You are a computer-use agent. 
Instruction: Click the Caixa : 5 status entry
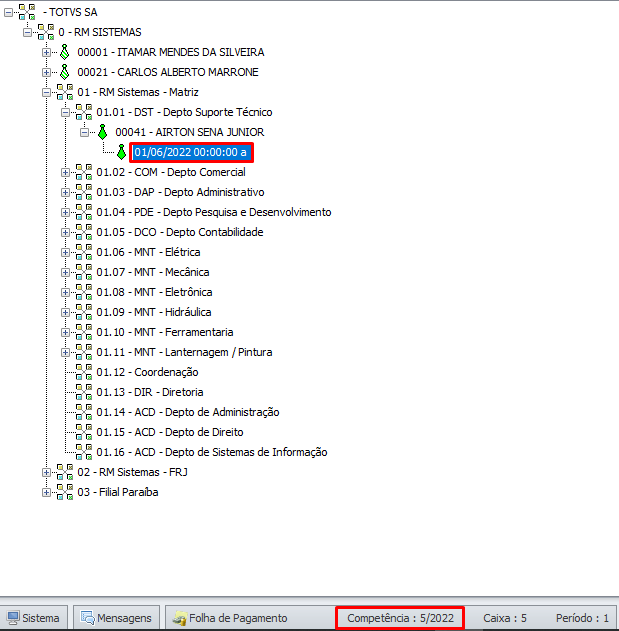[x=505, y=618]
